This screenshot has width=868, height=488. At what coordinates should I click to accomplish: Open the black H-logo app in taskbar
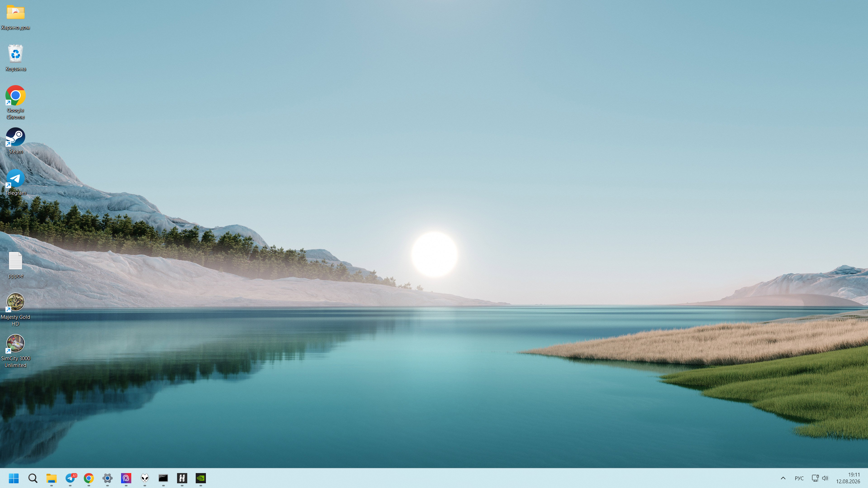[x=182, y=478]
